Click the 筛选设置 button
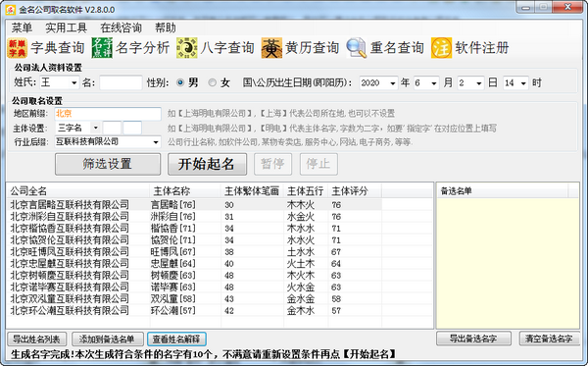This screenshot has height=366, width=588. [108, 164]
